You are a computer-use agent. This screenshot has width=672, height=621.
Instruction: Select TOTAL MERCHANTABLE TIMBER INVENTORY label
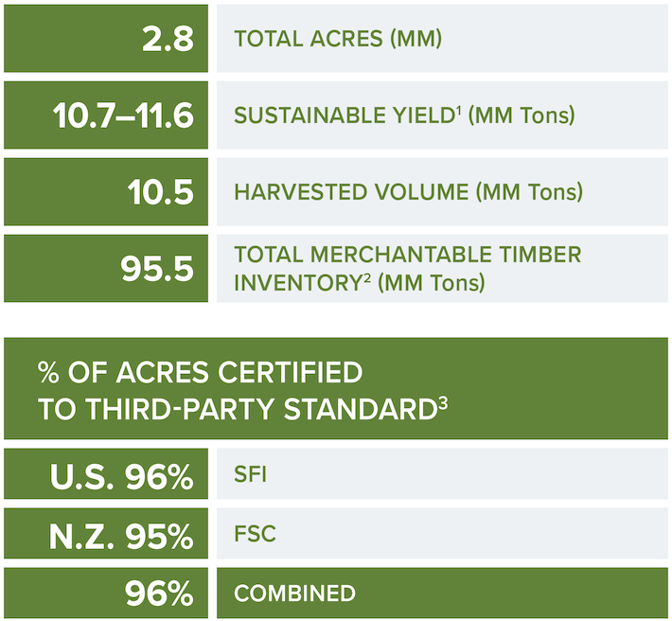[408, 269]
